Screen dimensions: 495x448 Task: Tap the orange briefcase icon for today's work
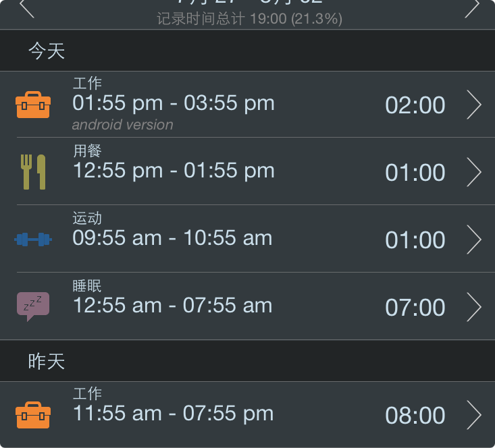[33, 105]
